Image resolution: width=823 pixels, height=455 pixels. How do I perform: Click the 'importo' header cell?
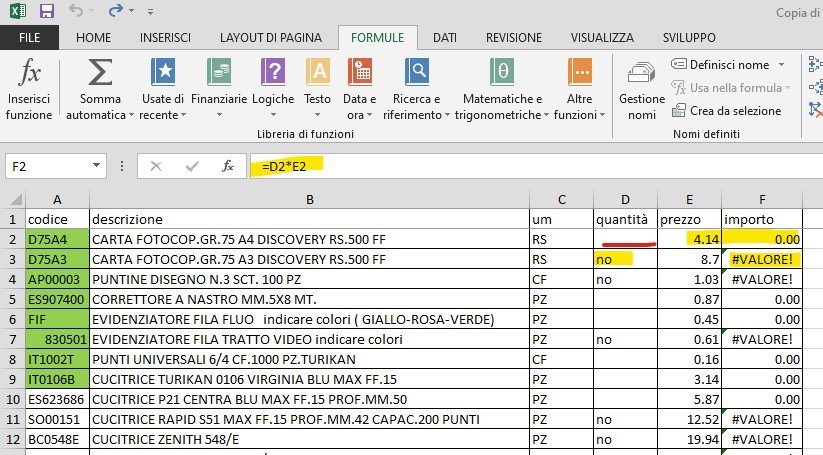pos(762,219)
